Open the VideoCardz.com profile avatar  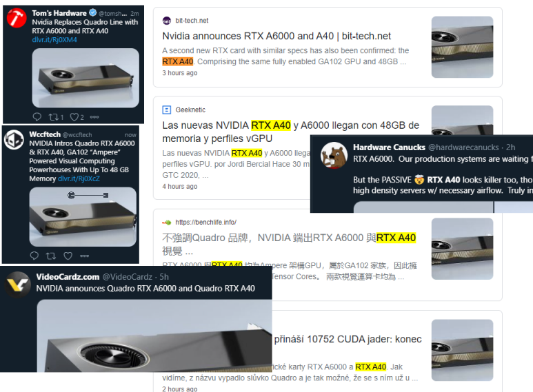click(x=18, y=285)
